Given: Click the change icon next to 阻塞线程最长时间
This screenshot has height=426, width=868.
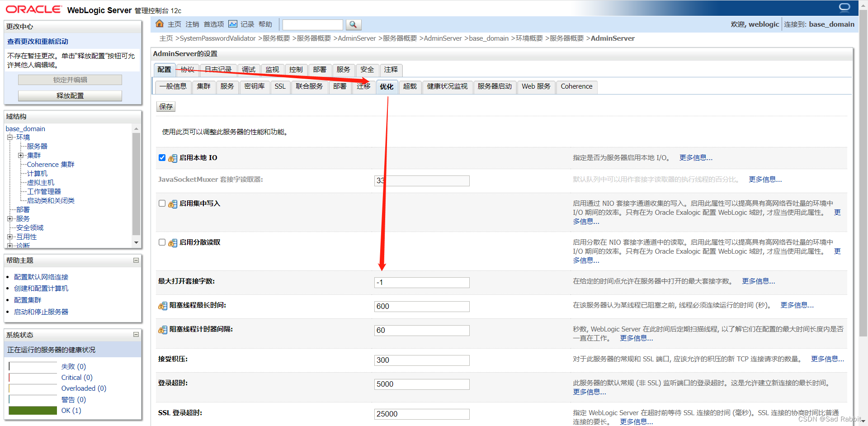Looking at the screenshot, I should pyautogui.click(x=163, y=306).
